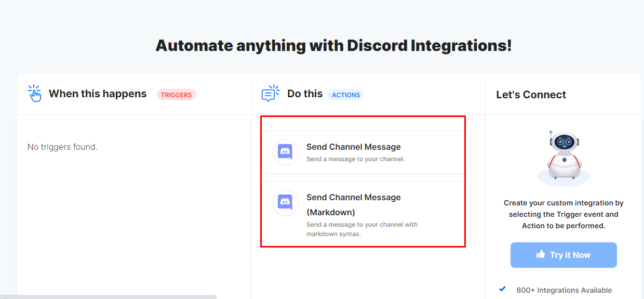Click the blue ACTIONS badge

click(x=346, y=95)
